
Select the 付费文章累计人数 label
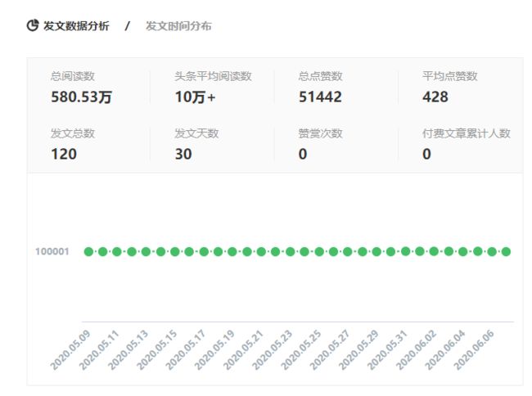pyautogui.click(x=467, y=133)
